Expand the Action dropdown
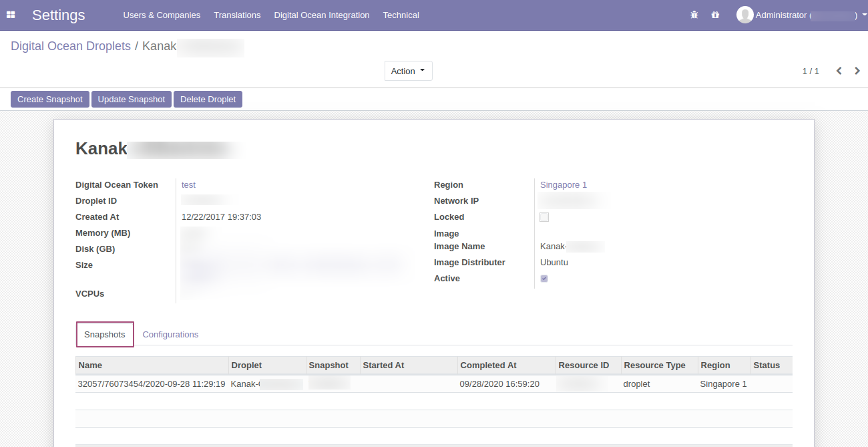The image size is (868, 447). tap(408, 71)
